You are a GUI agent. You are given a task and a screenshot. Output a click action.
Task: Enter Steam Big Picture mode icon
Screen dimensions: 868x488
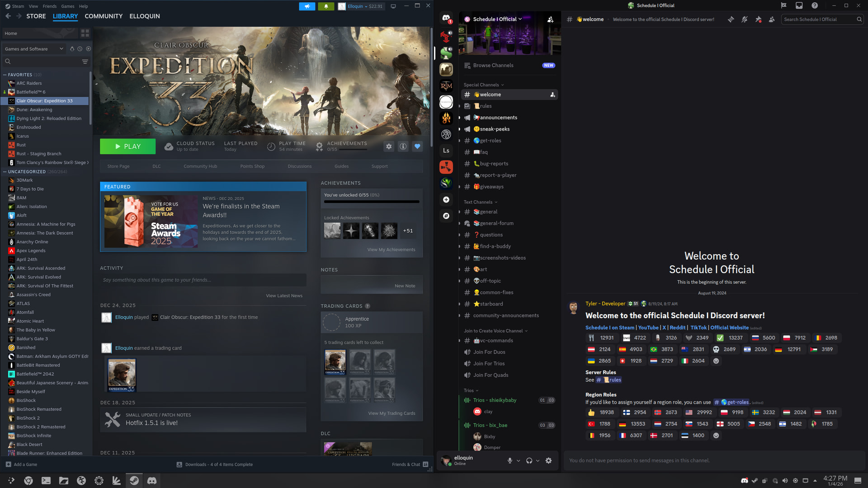(x=393, y=6)
